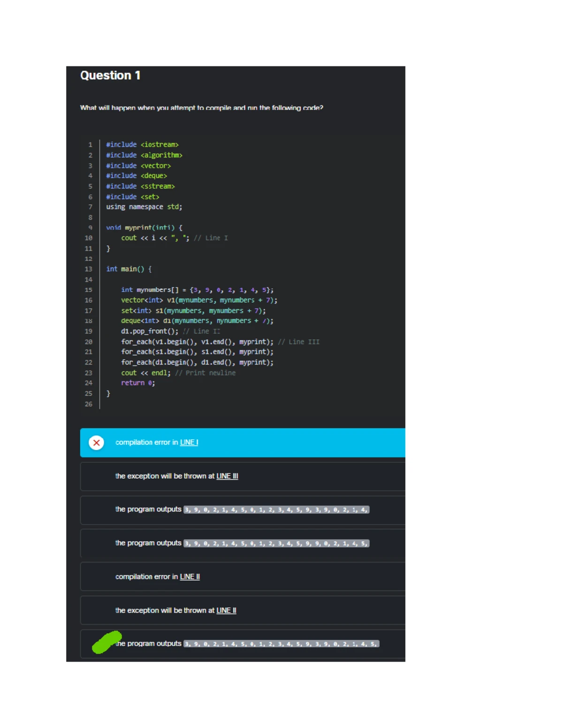Click the 'Question 1' heading

(110, 75)
